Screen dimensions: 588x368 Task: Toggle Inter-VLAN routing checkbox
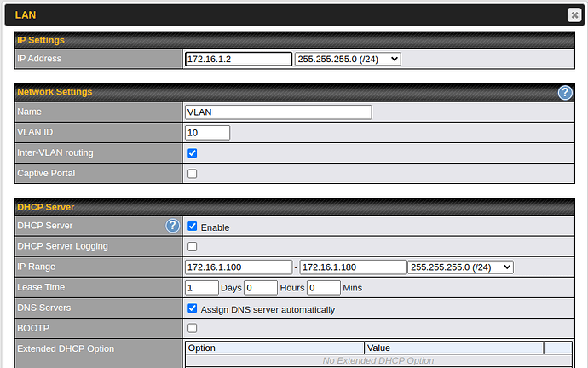pyautogui.click(x=193, y=153)
